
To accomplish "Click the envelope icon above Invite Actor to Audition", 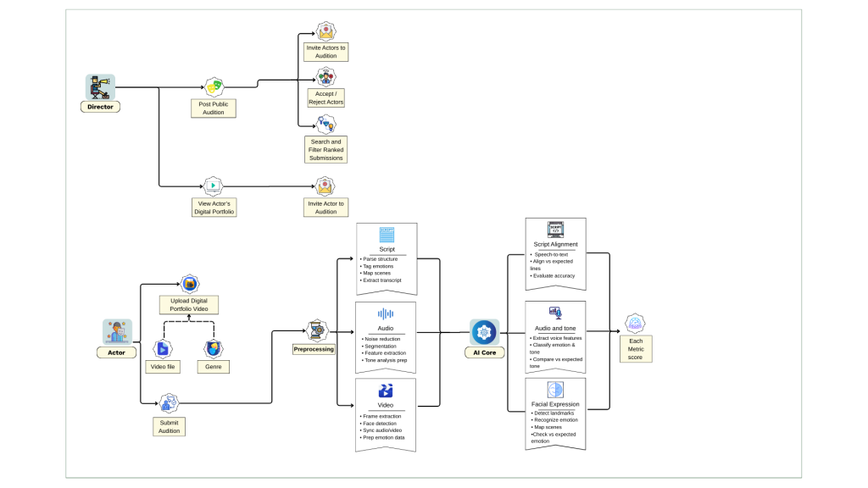I will 325,187.
